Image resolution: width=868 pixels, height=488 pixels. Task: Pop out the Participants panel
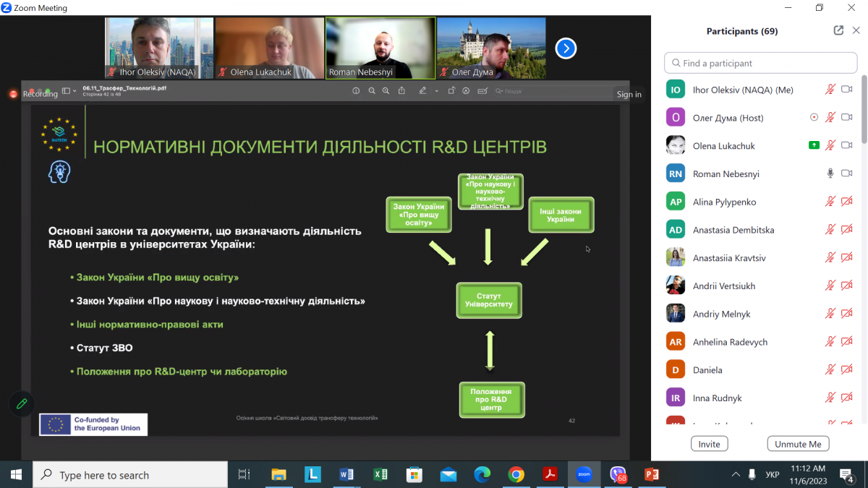coord(838,30)
